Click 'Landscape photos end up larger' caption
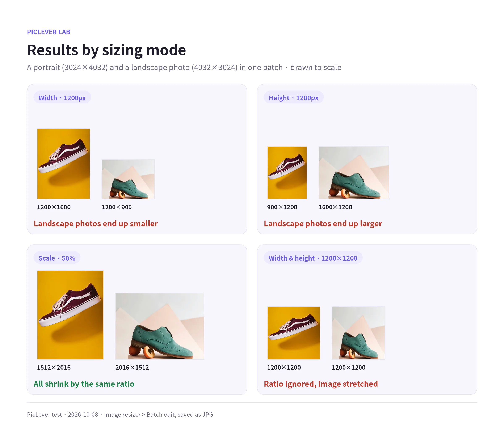This screenshot has height=440, width=504. pos(323,223)
